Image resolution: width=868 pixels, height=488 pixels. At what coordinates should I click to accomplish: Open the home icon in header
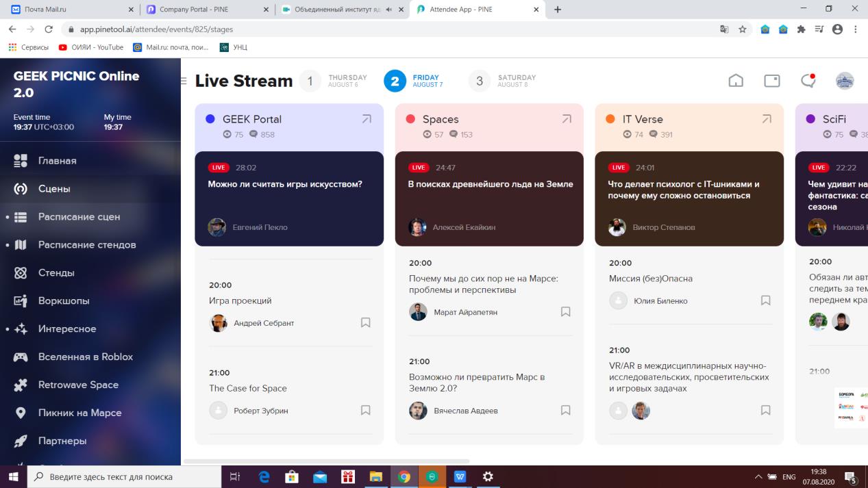735,81
